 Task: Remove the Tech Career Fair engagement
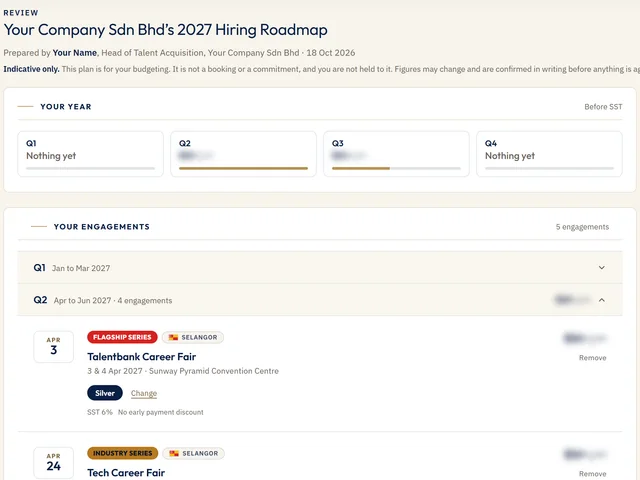592,473
